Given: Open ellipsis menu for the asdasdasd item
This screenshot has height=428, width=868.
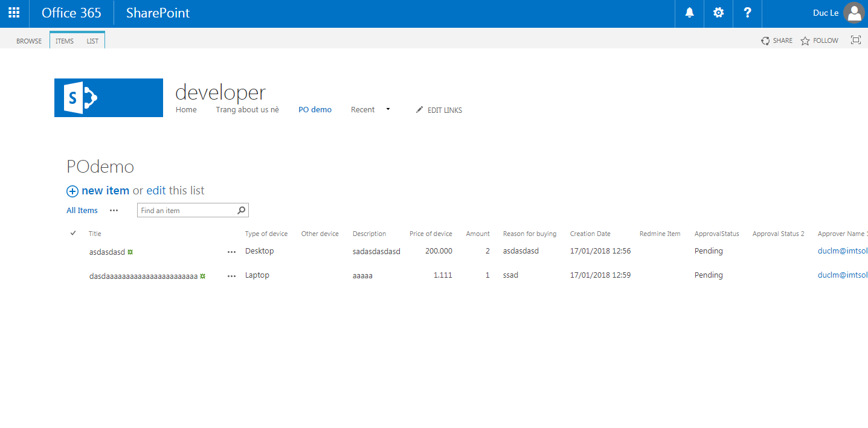Looking at the screenshot, I should [231, 252].
